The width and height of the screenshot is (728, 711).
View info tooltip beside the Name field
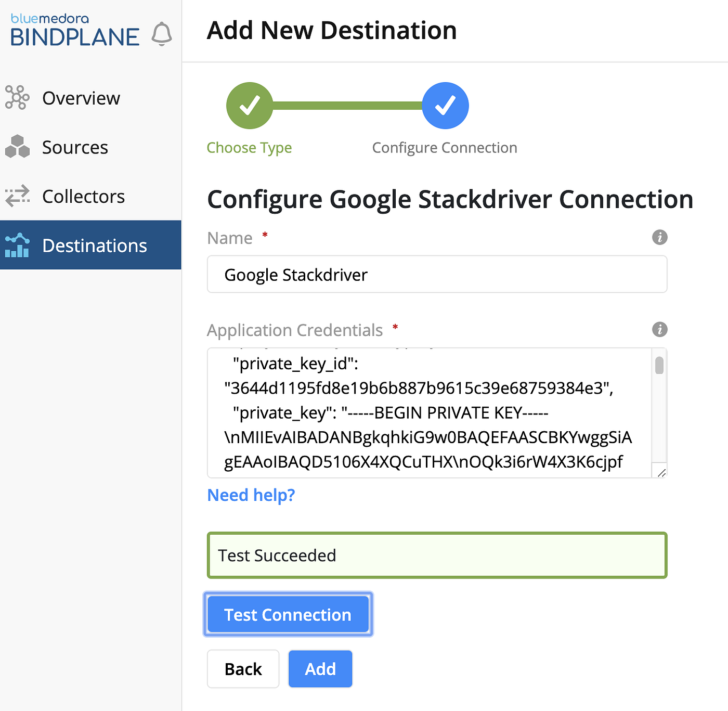[659, 237]
